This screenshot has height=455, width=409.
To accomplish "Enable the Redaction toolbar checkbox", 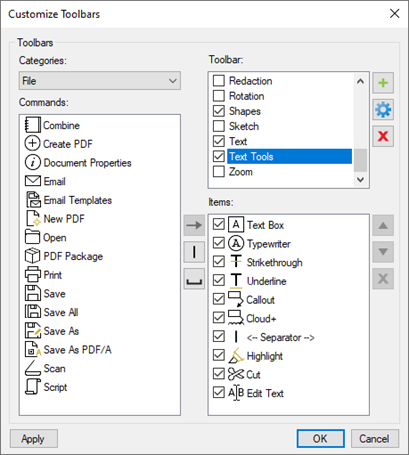I will point(219,81).
